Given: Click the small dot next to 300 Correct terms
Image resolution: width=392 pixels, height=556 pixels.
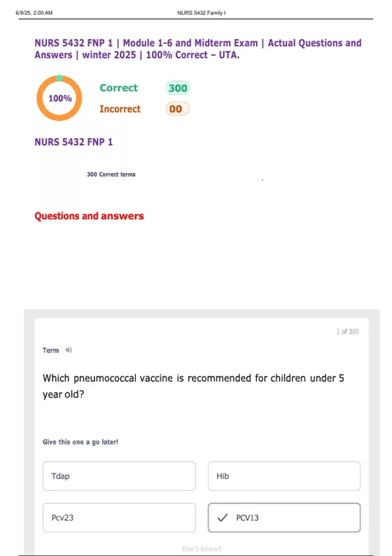Looking at the screenshot, I should (x=262, y=180).
